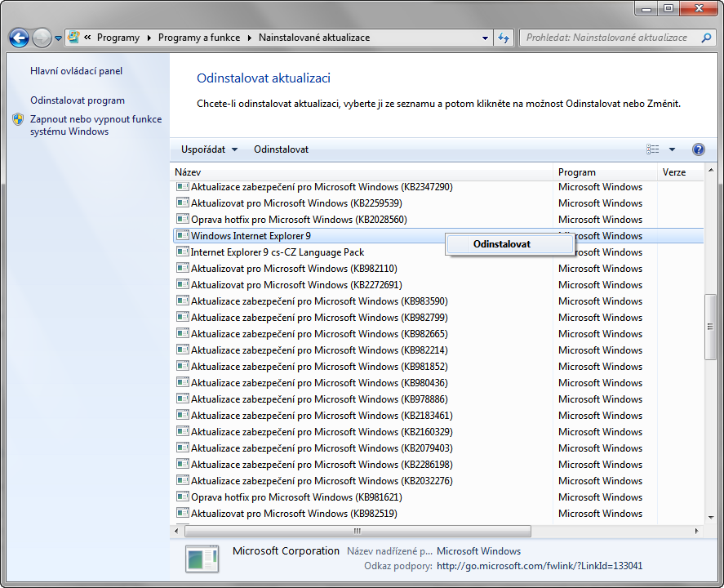This screenshot has height=588, width=724.
Task: Select the KB982519 update row
Action: tap(438, 514)
